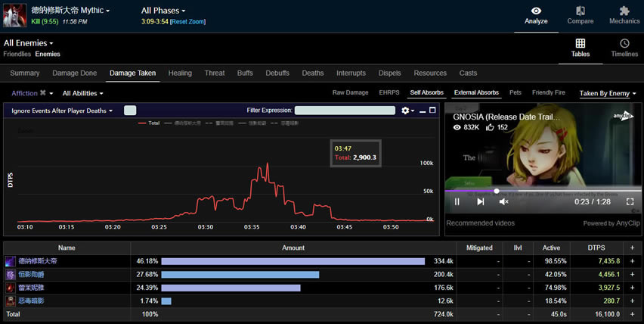This screenshot has width=644, height=324.
Task: Toggle Self Absorbs option
Action: click(x=426, y=93)
